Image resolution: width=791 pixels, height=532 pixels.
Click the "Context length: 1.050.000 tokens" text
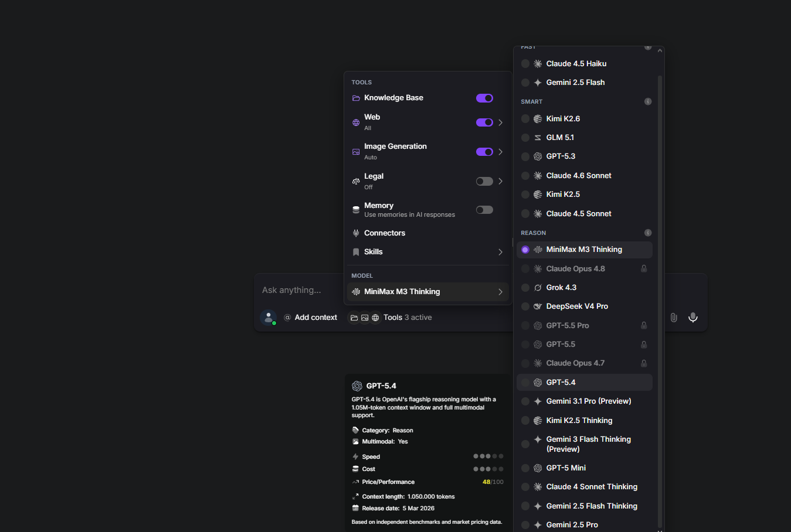point(408,497)
